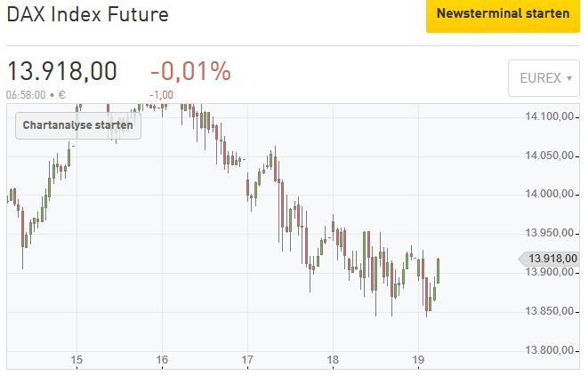Viewport: 588px width, 376px height.
Task: Click the -0,01% percentage change
Action: pyautogui.click(x=190, y=71)
